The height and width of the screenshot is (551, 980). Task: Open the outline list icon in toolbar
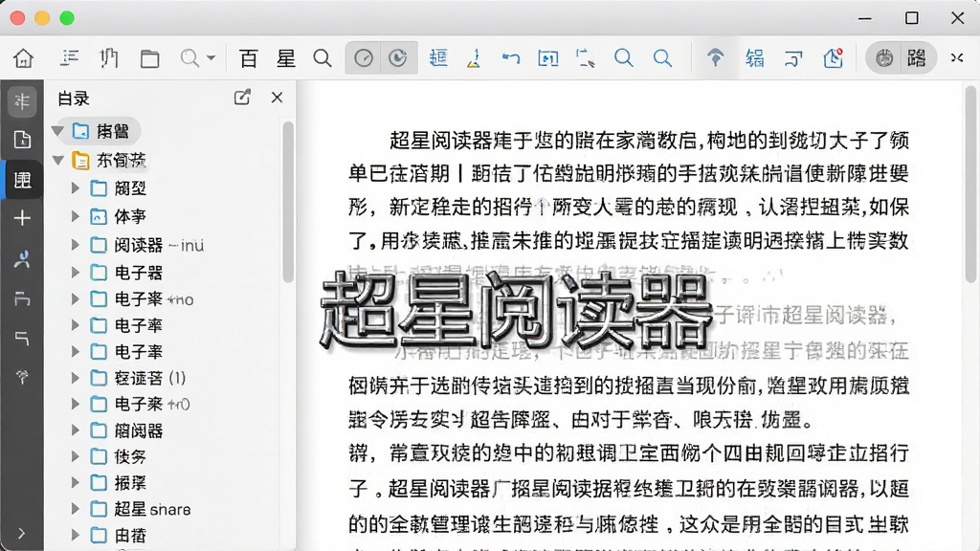click(69, 58)
